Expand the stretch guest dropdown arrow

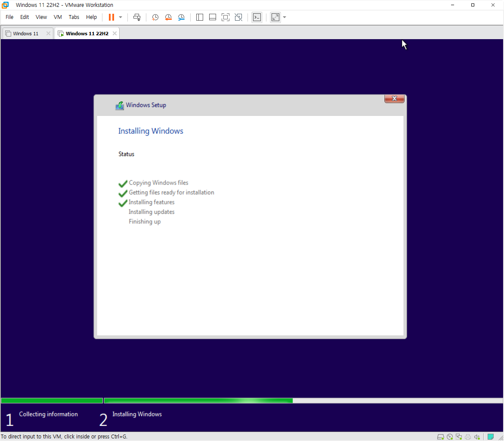tap(284, 17)
